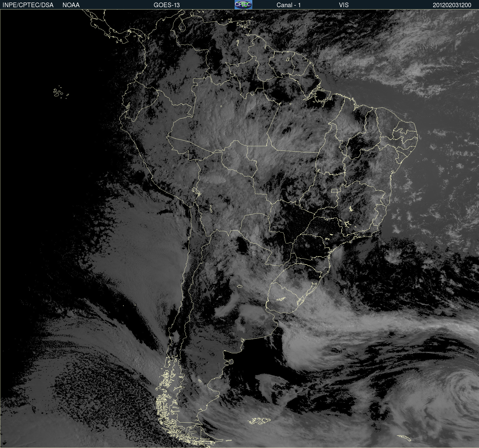The height and width of the screenshot is (448, 479).
Task: Select the Canal - 1 label
Action: coord(288,5)
